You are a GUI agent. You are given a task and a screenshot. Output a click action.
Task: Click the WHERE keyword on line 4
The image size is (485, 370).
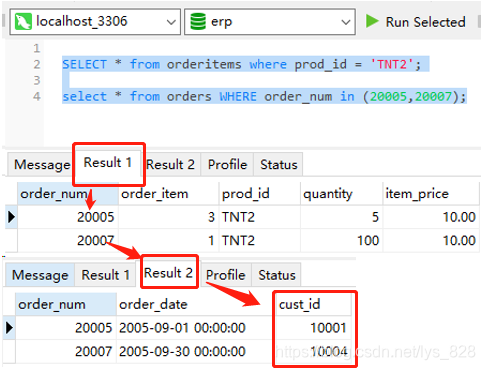coord(238,96)
